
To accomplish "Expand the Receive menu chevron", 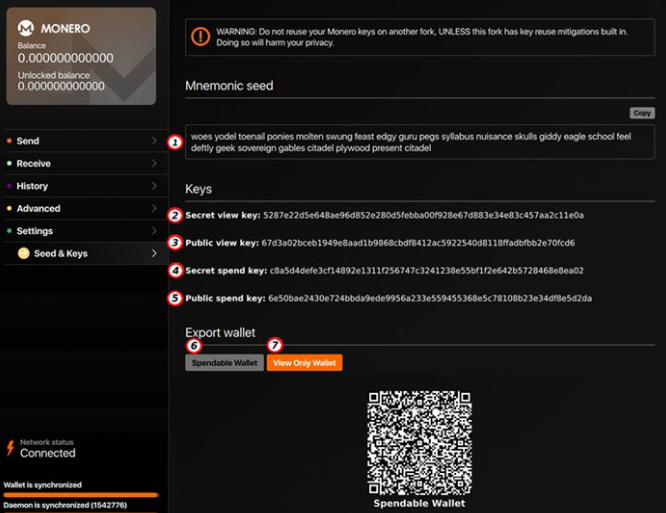I will (x=153, y=164).
